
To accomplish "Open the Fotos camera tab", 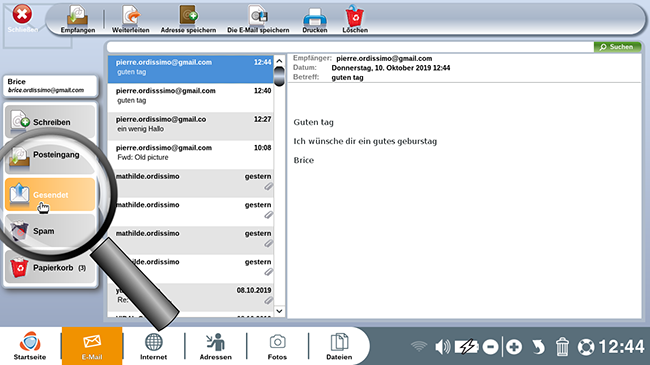I will click(277, 346).
